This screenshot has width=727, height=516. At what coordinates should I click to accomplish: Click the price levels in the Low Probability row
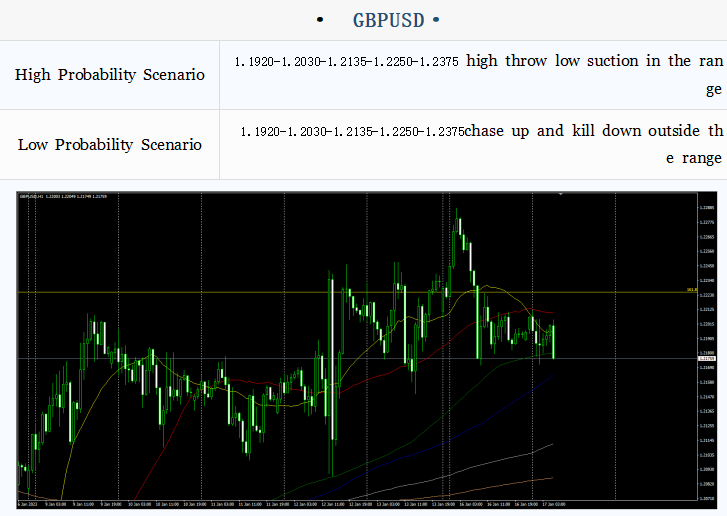pos(352,132)
